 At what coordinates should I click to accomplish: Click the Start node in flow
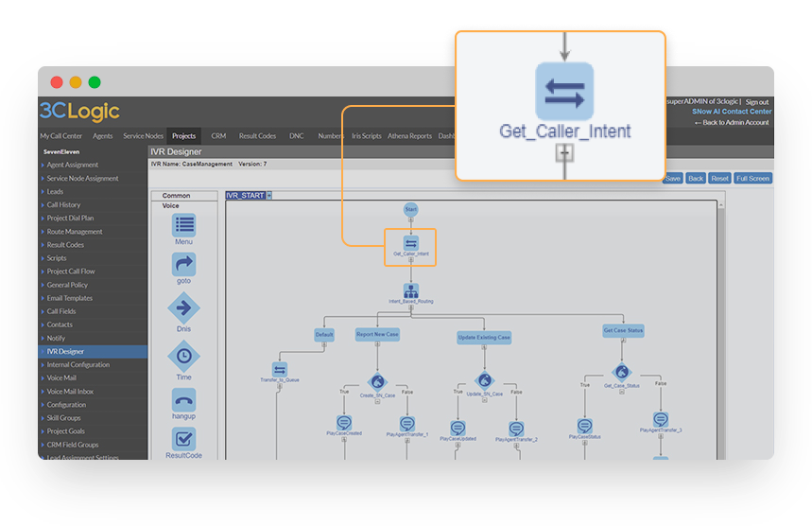[x=410, y=209]
